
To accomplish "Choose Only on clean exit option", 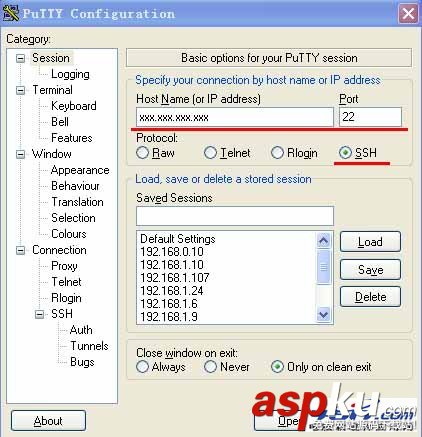I will (277, 367).
